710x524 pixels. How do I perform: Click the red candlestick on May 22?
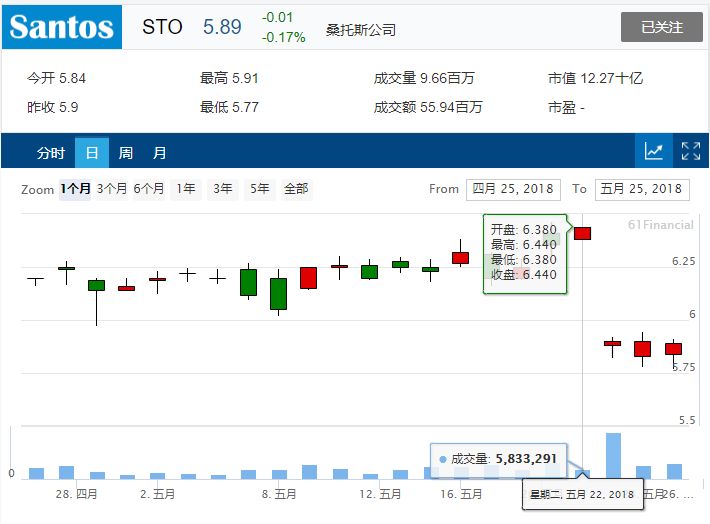click(x=582, y=233)
